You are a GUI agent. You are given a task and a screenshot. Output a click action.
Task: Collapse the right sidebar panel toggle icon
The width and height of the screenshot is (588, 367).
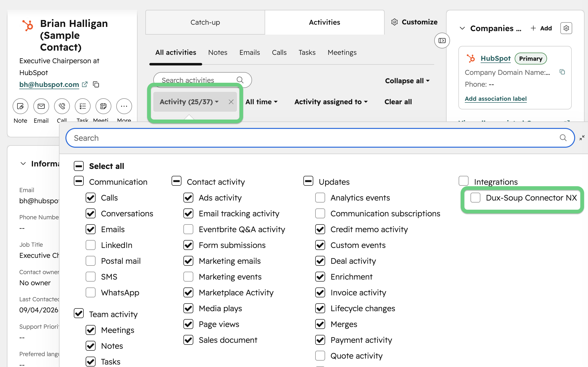[x=442, y=41]
